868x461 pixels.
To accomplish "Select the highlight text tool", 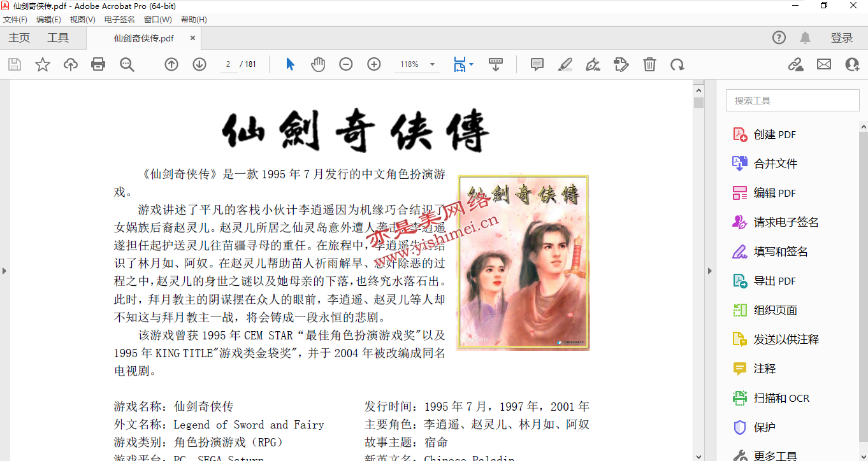I will pyautogui.click(x=565, y=64).
